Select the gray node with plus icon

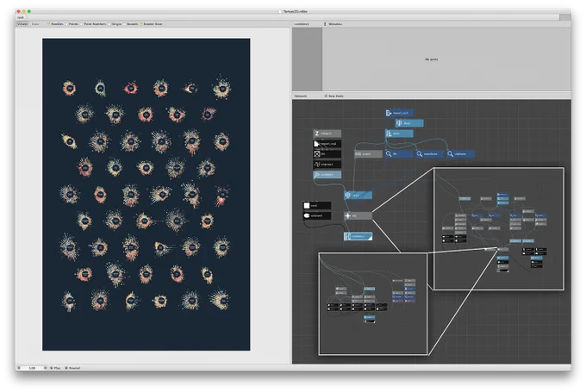(358, 215)
